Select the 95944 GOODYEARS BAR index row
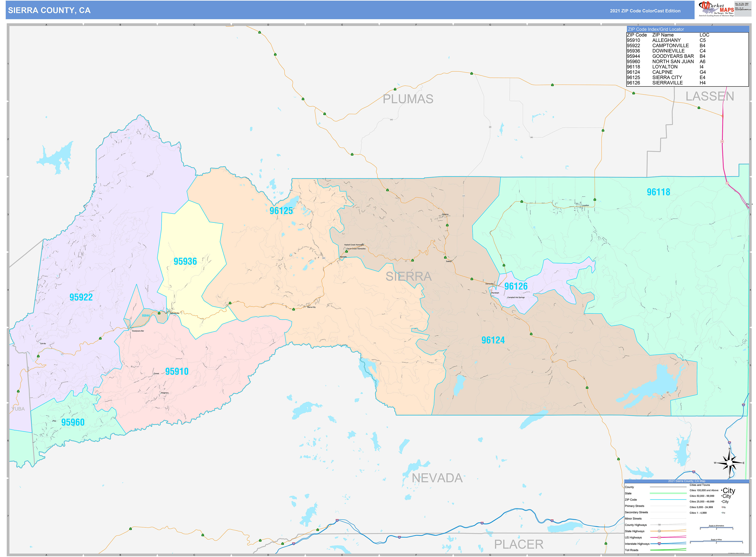 [687, 56]
